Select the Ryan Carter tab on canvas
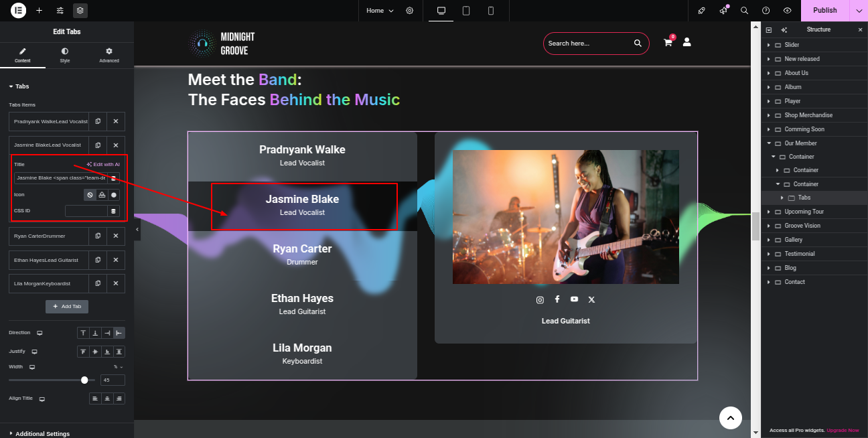Screen dimensions: 868x438 point(302,254)
